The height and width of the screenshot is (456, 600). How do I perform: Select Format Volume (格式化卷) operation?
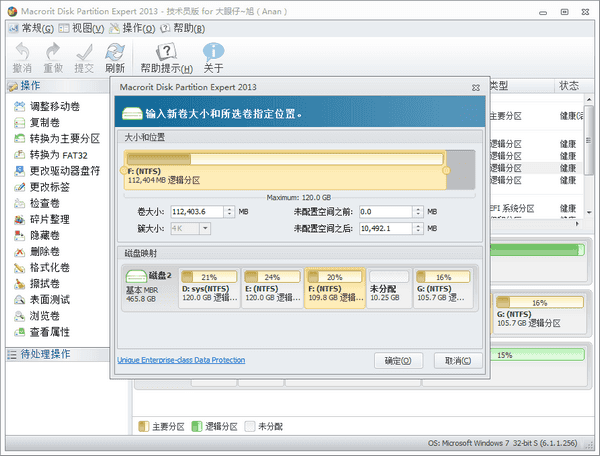click(42, 267)
